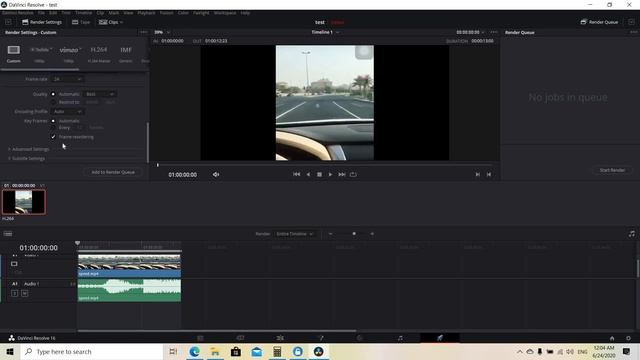The height and width of the screenshot is (360, 640).
Task: Toggle the Render Settings panel button
Action: [42, 22]
